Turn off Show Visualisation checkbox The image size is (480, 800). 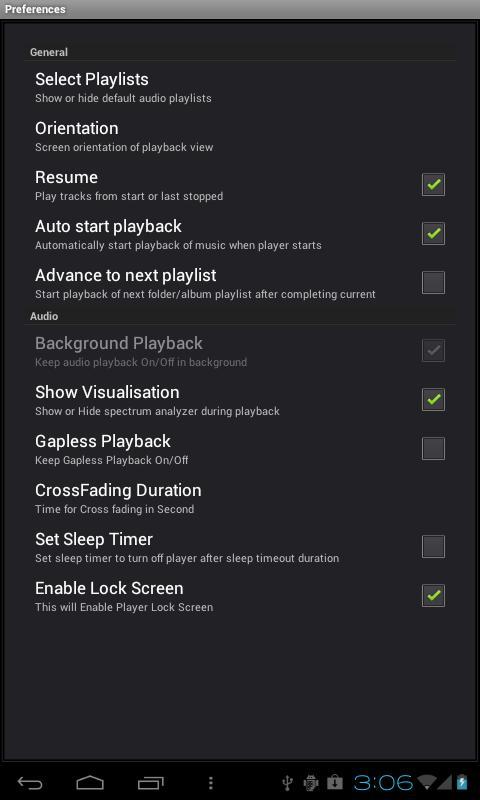point(433,399)
